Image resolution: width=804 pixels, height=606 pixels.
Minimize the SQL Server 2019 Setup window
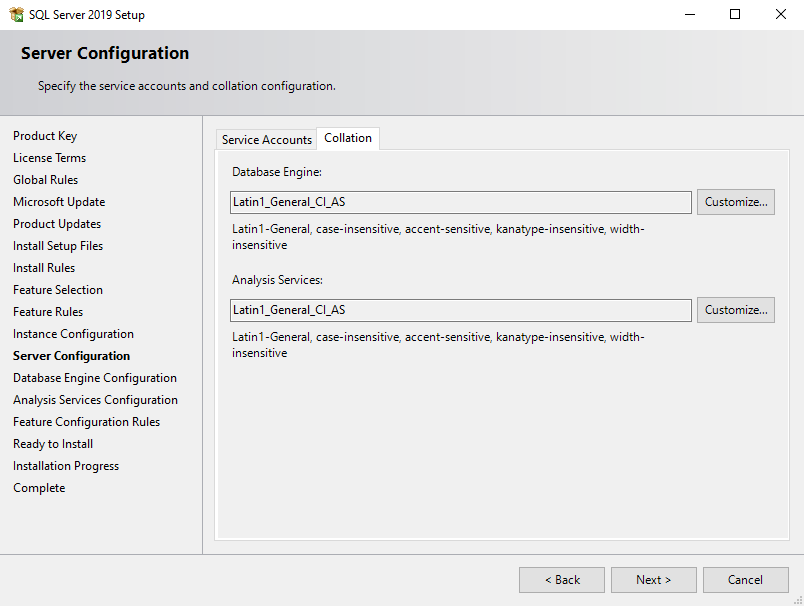tap(690, 15)
